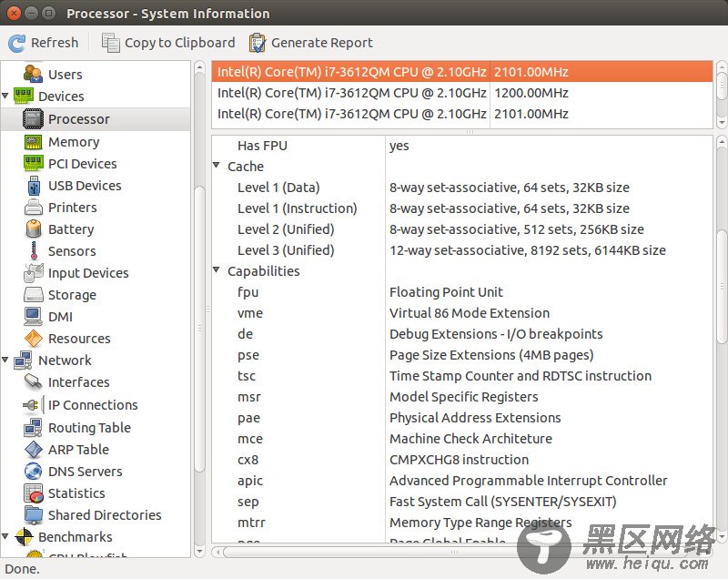Click the vme capability row
Screen dimensions: 728x579
(x=462, y=313)
